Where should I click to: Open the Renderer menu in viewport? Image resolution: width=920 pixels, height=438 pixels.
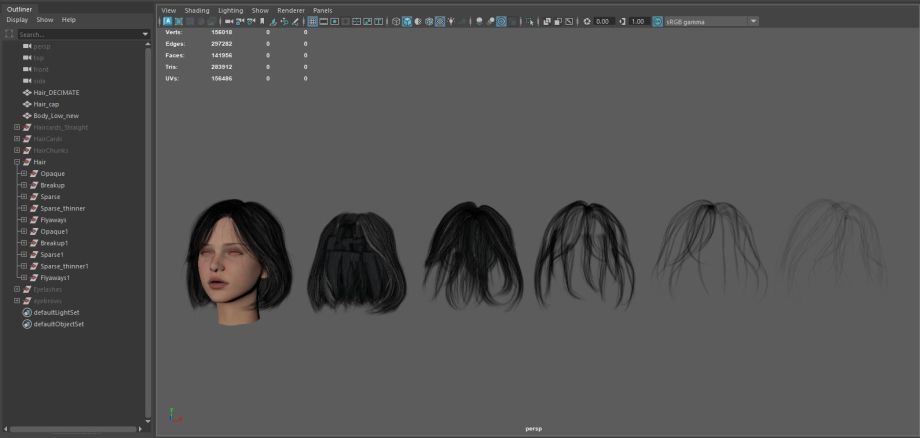click(x=289, y=10)
